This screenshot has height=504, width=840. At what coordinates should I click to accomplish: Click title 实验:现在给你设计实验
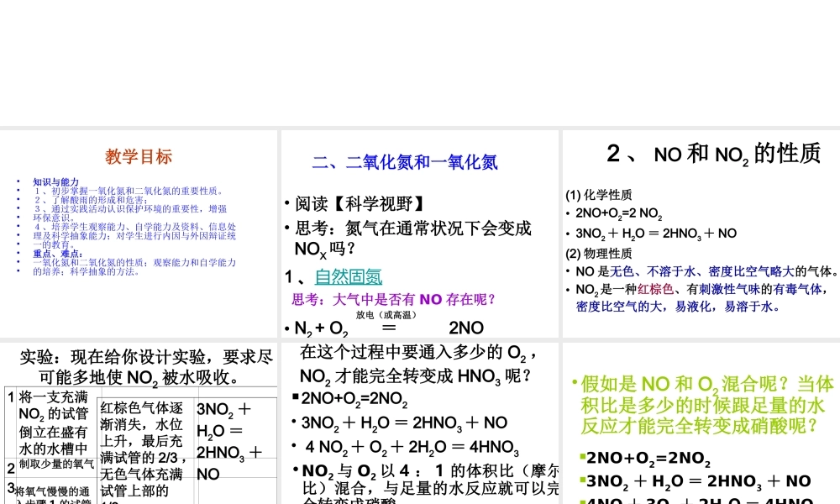click(146, 367)
